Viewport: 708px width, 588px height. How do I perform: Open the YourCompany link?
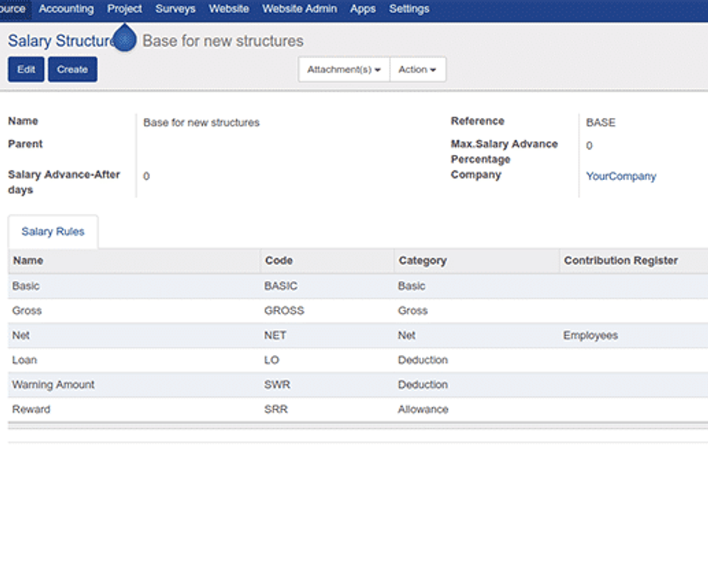pos(621,176)
